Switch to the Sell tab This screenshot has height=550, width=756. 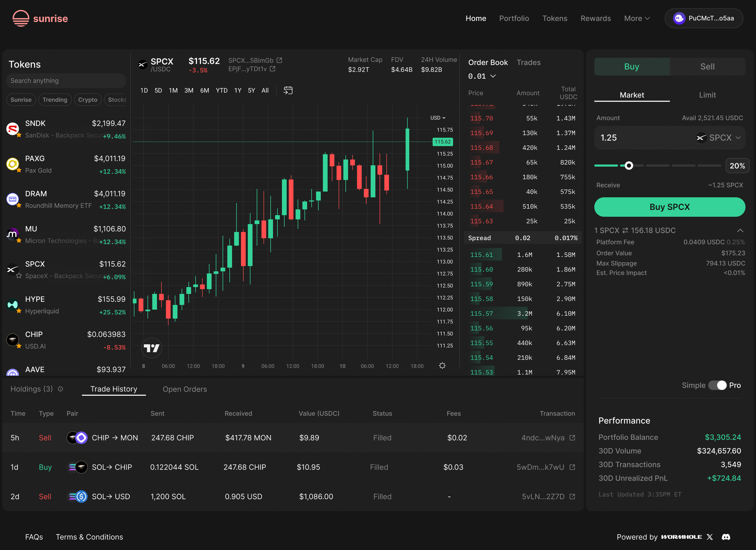coord(707,67)
